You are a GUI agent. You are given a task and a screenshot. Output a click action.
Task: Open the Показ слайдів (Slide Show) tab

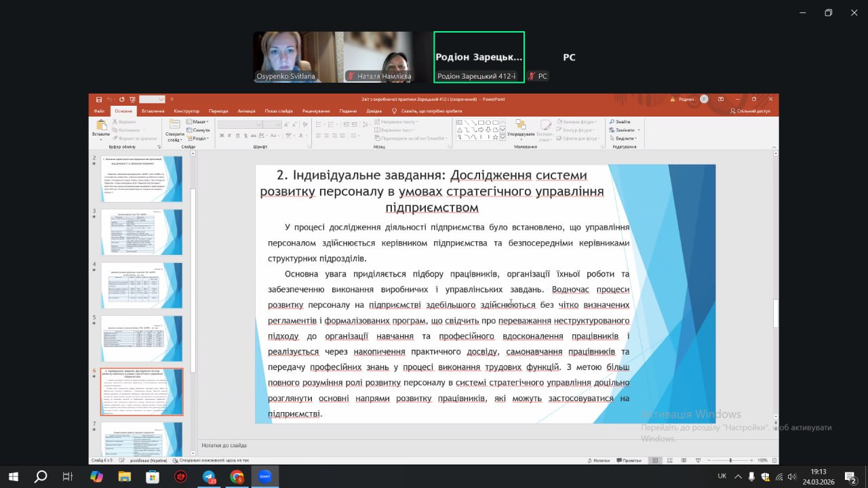[x=279, y=111]
